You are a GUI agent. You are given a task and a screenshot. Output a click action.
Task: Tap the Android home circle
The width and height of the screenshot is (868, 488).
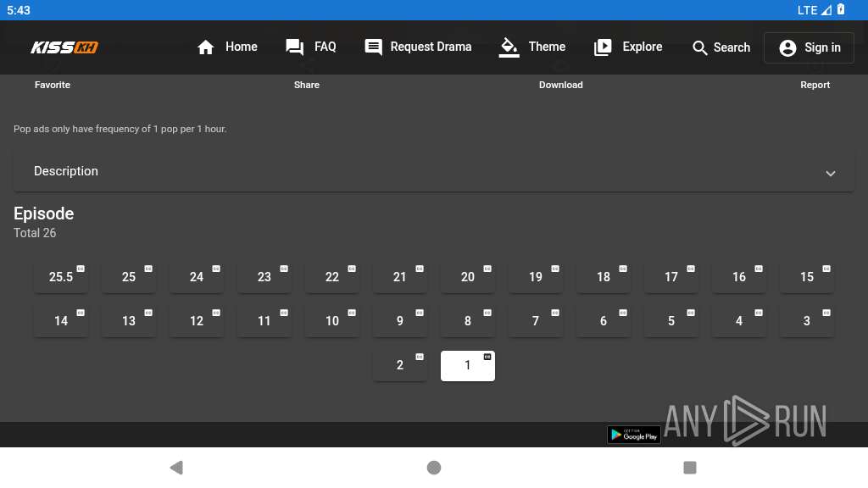(x=434, y=468)
